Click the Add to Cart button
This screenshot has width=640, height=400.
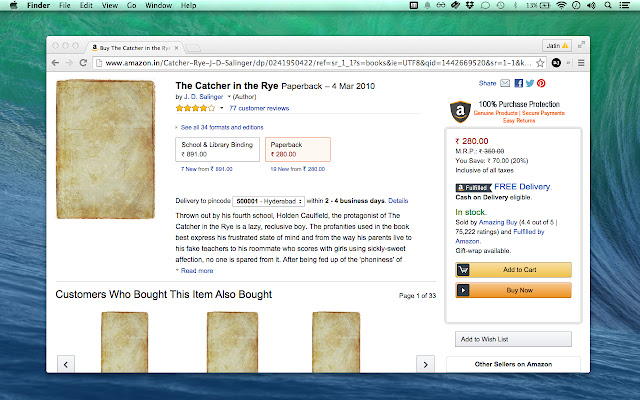click(513, 270)
